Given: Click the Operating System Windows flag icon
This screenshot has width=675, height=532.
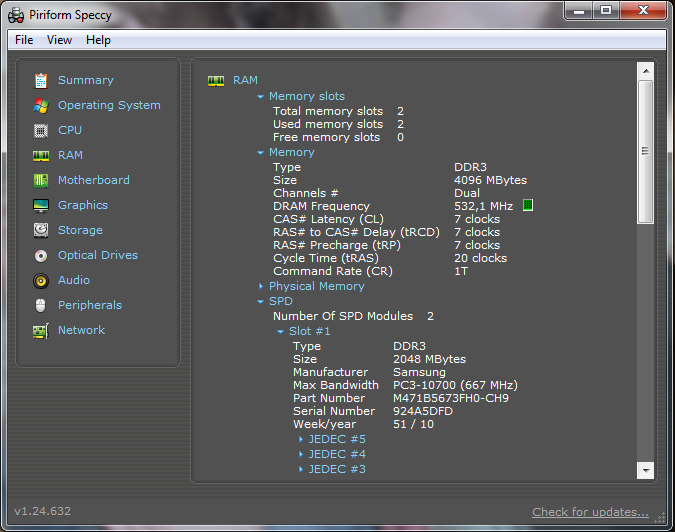Looking at the screenshot, I should pyautogui.click(x=41, y=105).
